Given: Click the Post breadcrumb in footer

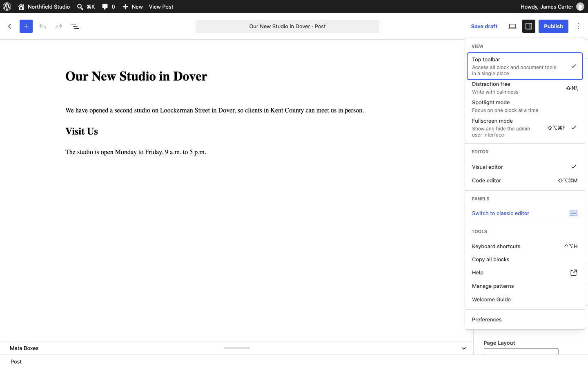Looking at the screenshot, I should (16, 361).
